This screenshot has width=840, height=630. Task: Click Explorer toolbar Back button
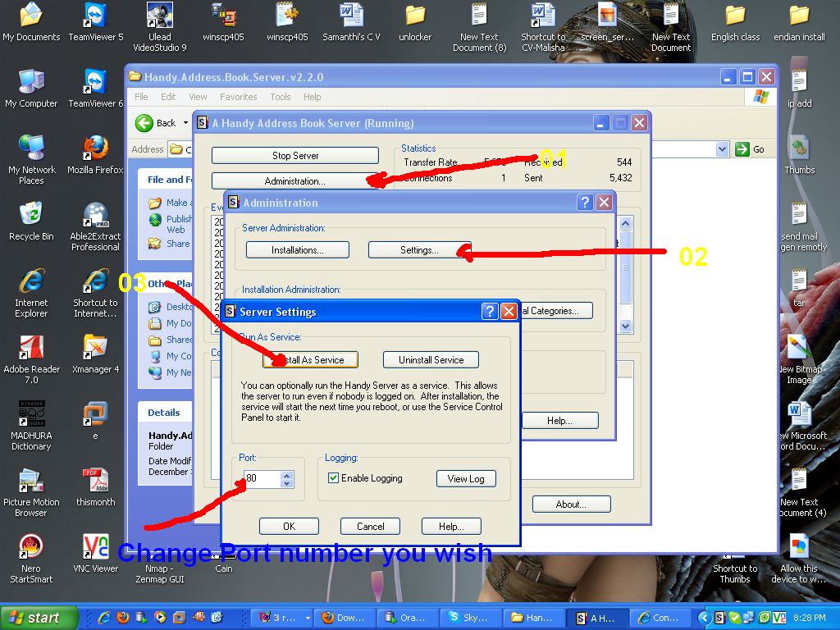[x=156, y=123]
